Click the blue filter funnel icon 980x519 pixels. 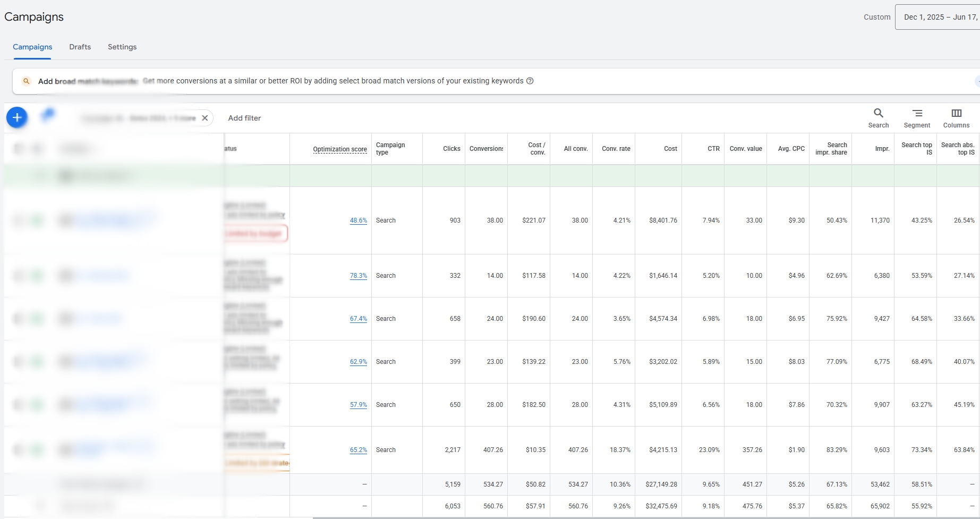(48, 115)
